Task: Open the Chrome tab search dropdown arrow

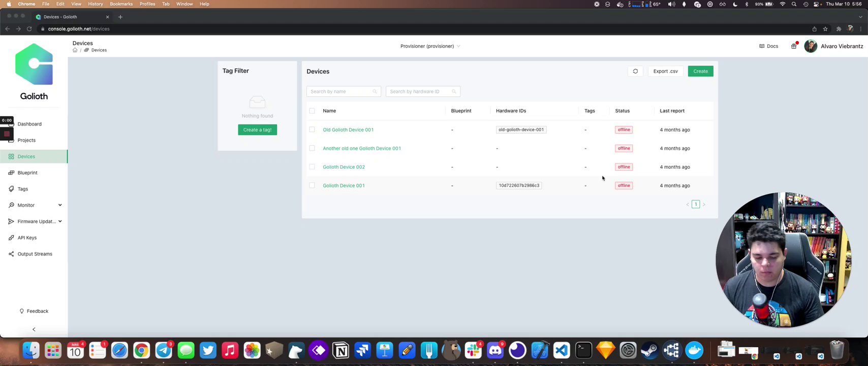Action: [x=860, y=17]
